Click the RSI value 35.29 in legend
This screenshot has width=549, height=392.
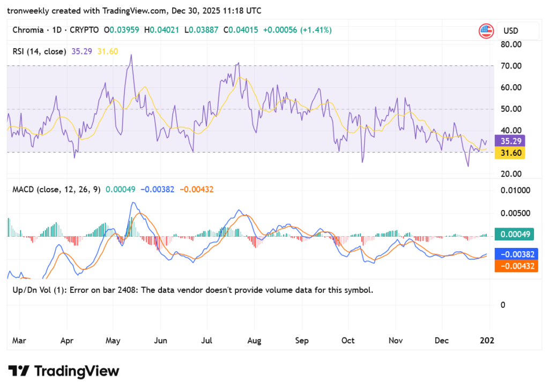81,51
